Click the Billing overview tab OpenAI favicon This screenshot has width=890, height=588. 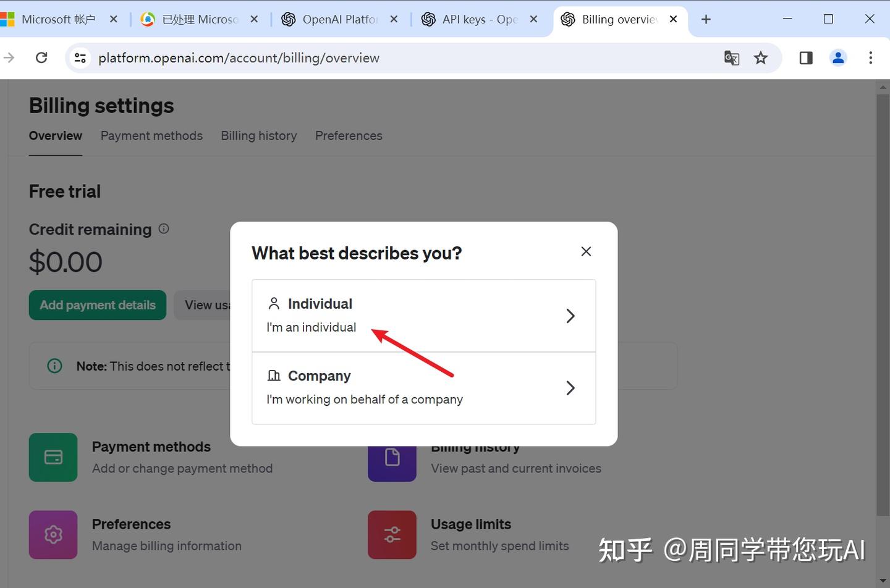[568, 19]
